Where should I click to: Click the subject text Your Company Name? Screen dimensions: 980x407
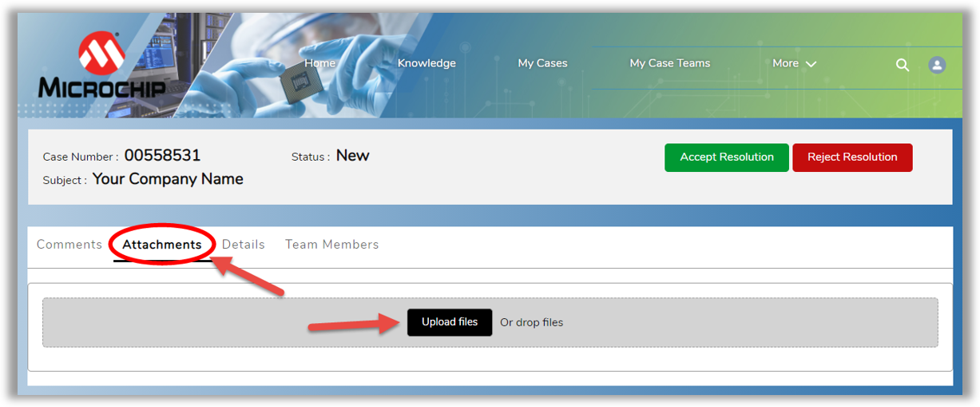[x=168, y=179]
